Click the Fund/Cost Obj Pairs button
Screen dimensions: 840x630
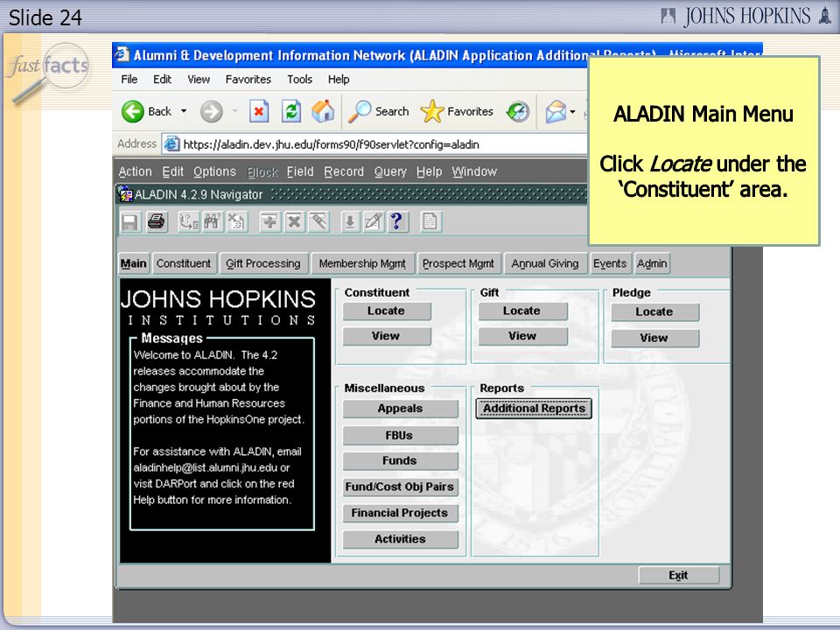click(400, 487)
